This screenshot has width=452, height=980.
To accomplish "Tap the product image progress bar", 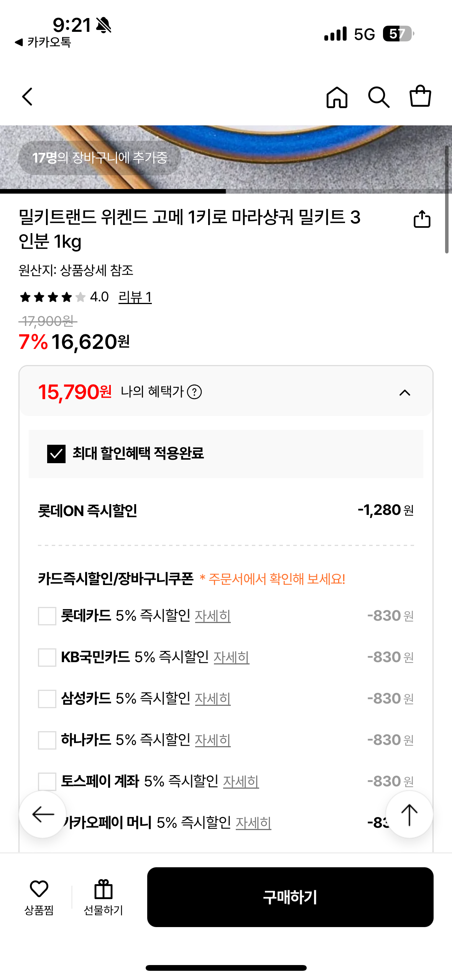I will coord(226,191).
